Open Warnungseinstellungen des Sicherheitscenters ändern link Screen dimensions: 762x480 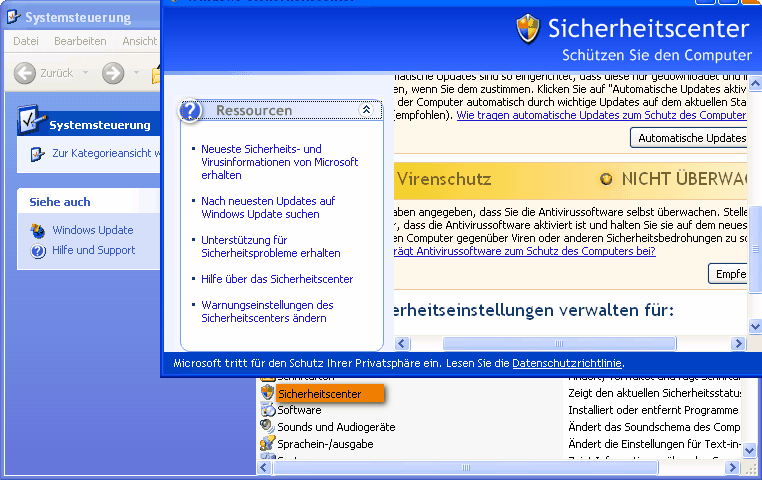[x=267, y=311]
